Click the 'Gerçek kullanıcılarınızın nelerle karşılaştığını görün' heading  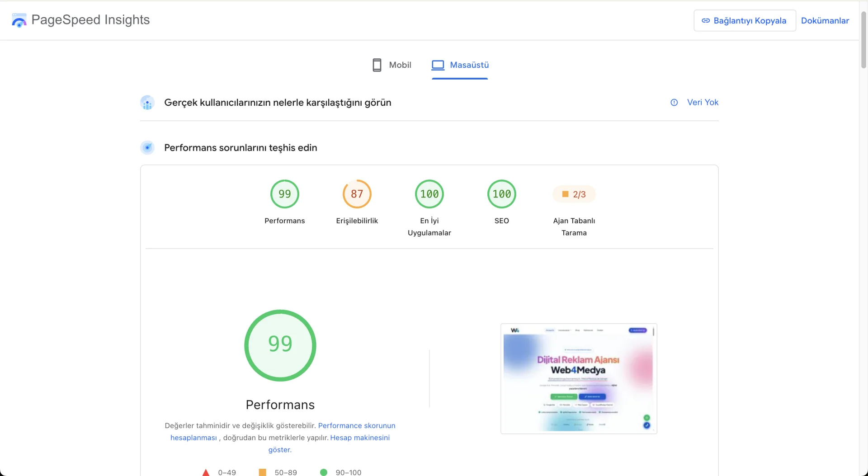[x=278, y=103]
